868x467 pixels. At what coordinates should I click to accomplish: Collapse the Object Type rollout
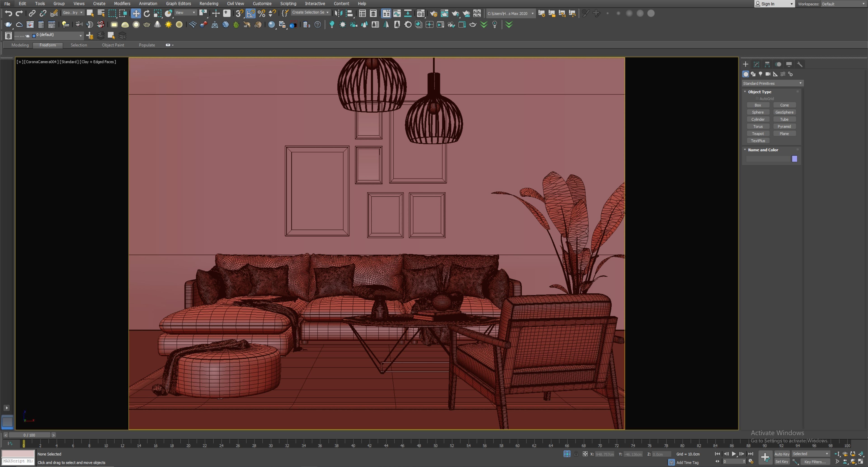coord(759,92)
